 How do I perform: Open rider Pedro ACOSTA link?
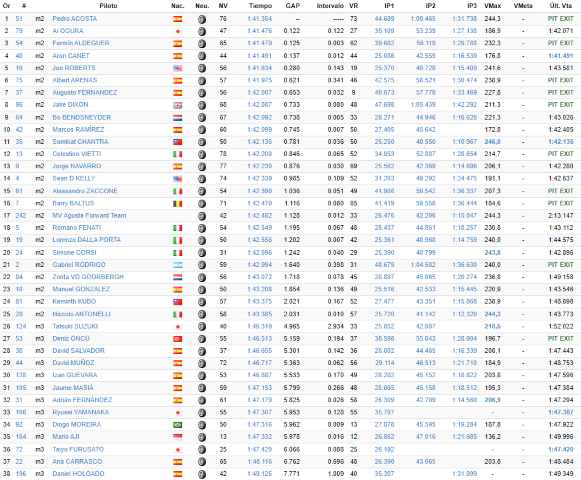pyautogui.click(x=74, y=19)
